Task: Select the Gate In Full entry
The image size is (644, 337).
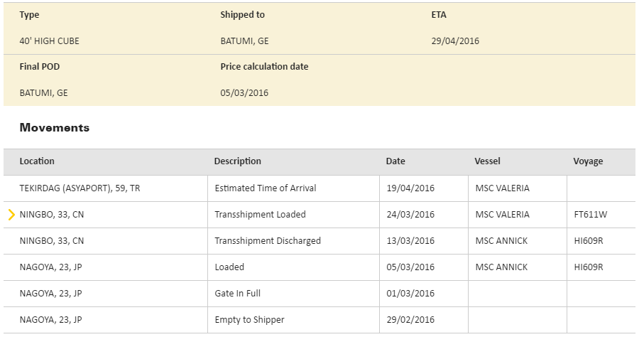Action: (237, 294)
